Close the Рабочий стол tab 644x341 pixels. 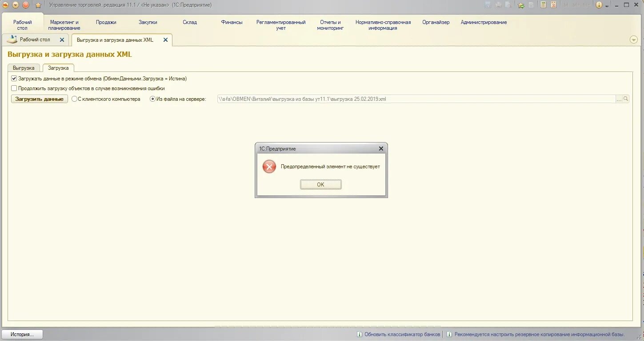click(x=62, y=40)
